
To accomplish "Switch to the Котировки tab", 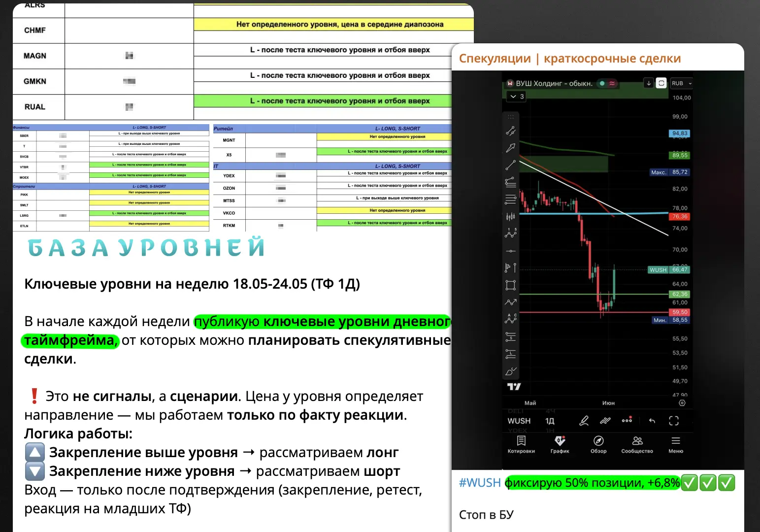I will point(521,444).
